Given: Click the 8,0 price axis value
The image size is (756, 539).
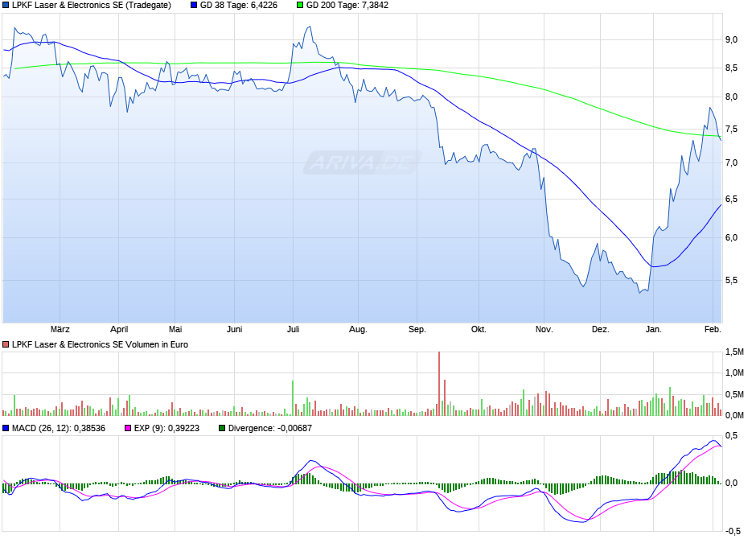Looking at the screenshot, I should (731, 97).
